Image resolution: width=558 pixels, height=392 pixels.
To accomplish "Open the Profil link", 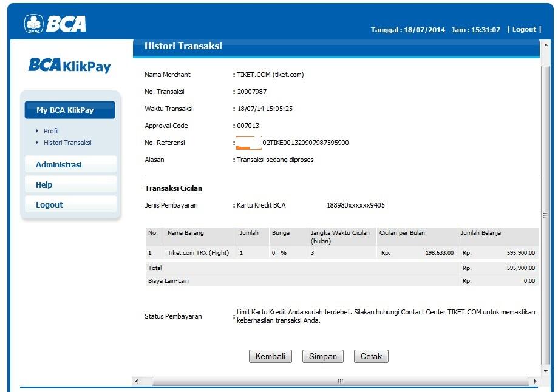I will pos(51,131).
